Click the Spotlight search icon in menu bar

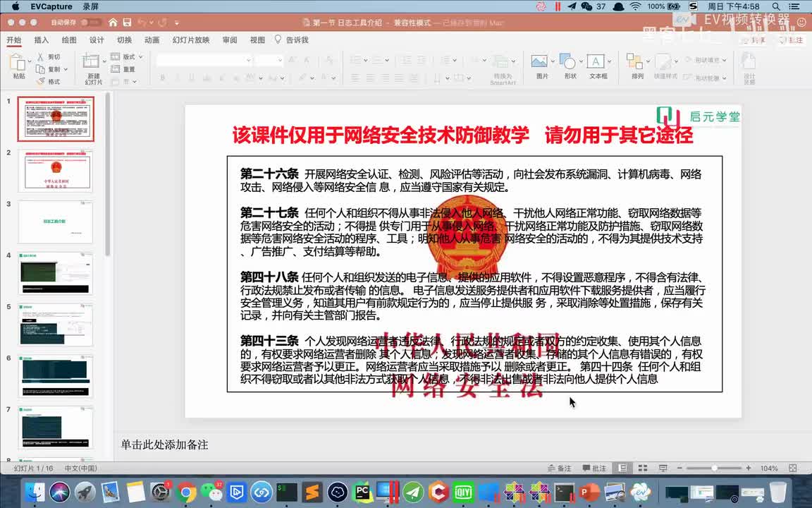(775, 6)
